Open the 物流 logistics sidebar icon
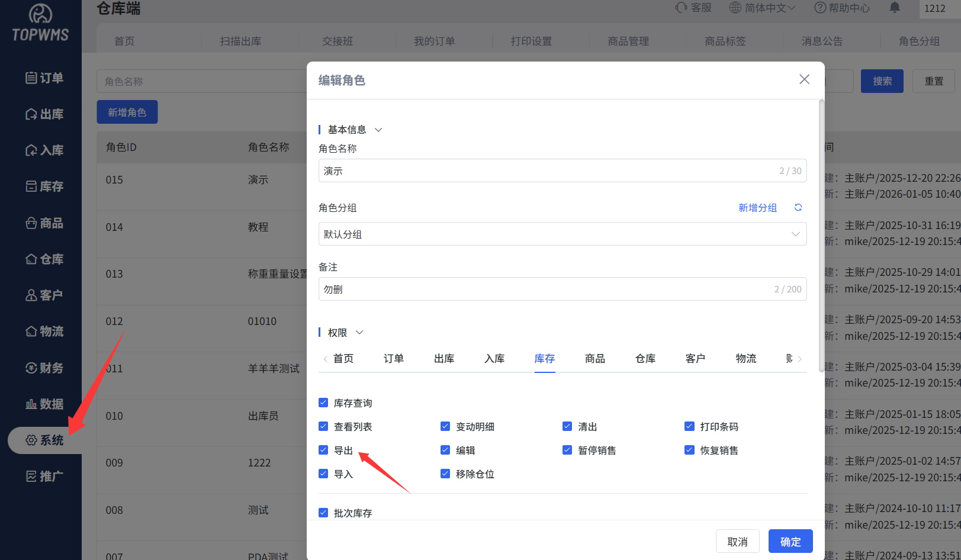Image resolution: width=961 pixels, height=560 pixels. pos(31,332)
